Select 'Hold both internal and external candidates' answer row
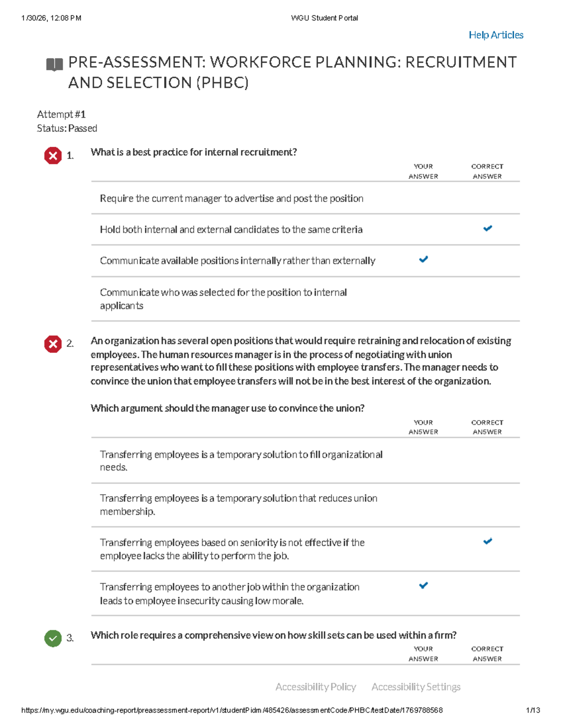 coord(305,230)
